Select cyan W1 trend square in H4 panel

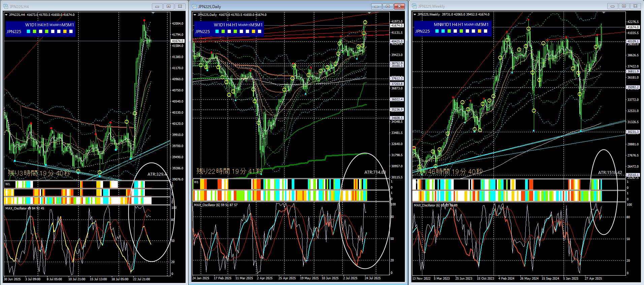click(28, 31)
